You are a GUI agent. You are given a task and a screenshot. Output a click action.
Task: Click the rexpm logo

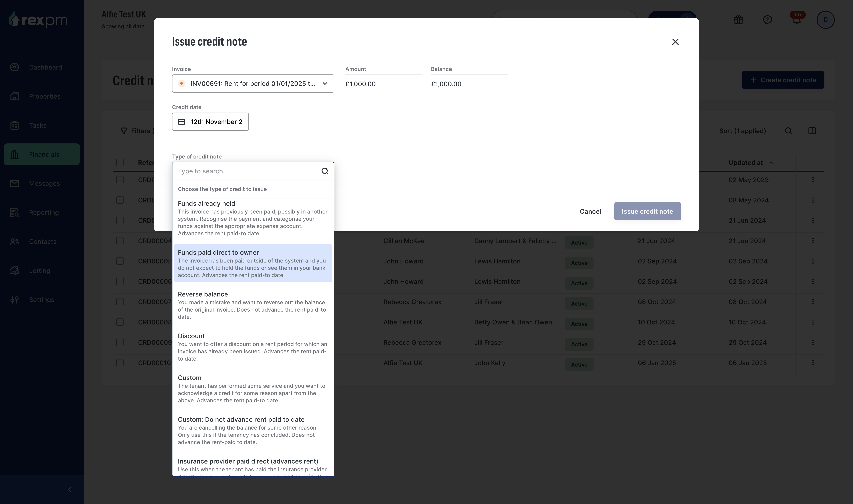[38, 20]
